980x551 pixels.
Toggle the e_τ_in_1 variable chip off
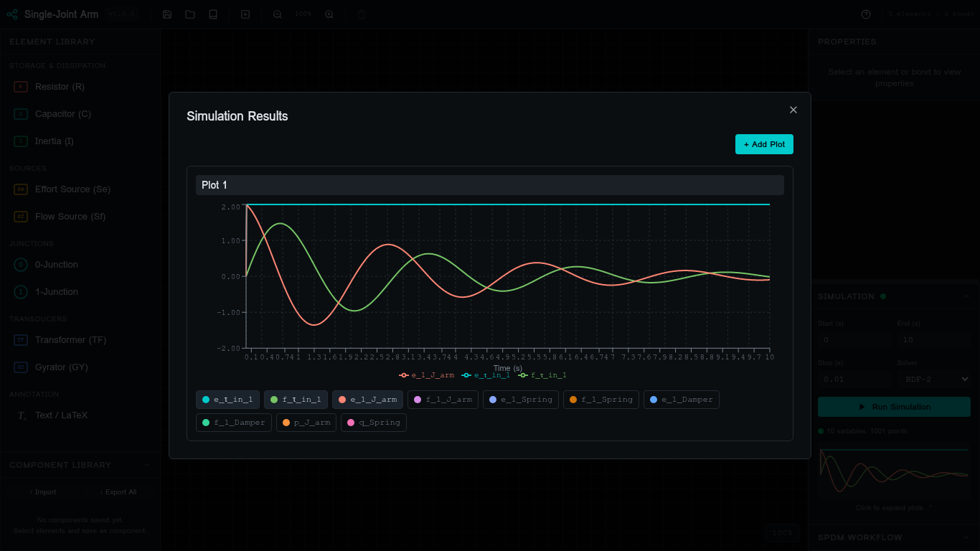pos(227,400)
